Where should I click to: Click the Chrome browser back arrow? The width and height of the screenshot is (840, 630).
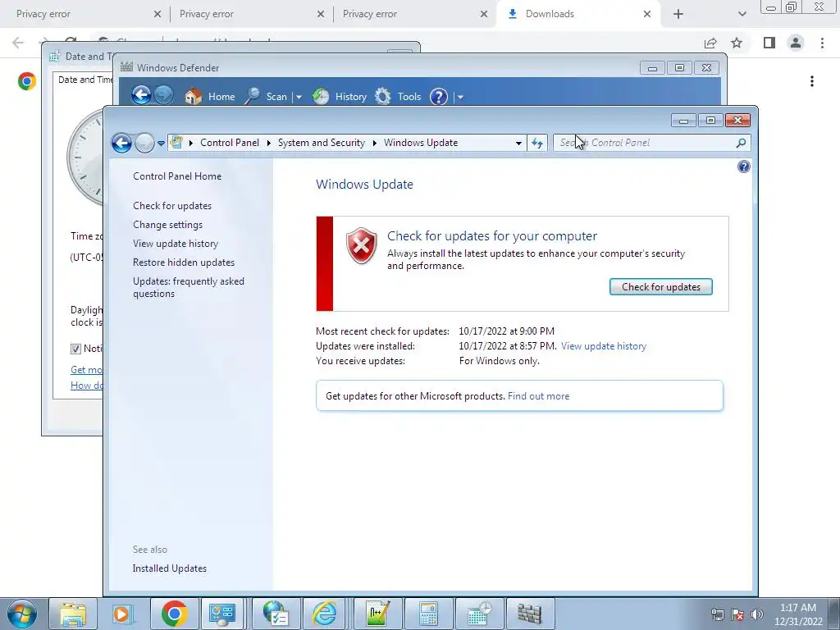coord(18,43)
